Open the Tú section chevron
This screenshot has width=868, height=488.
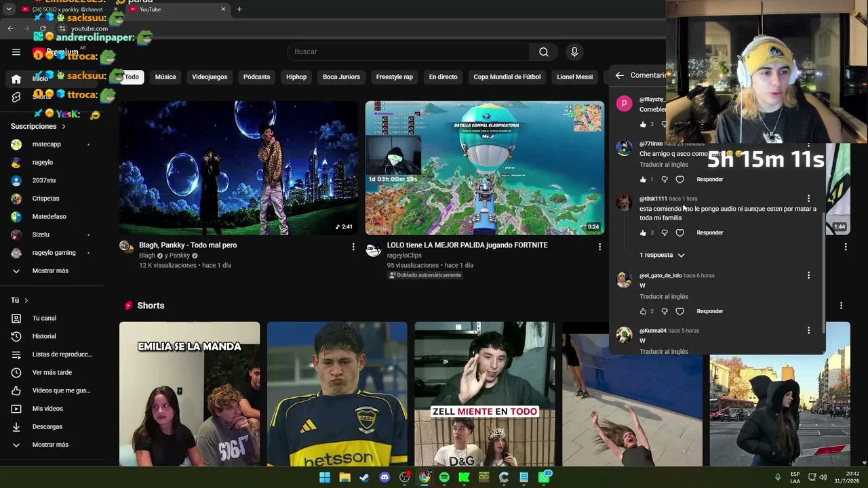pos(26,300)
